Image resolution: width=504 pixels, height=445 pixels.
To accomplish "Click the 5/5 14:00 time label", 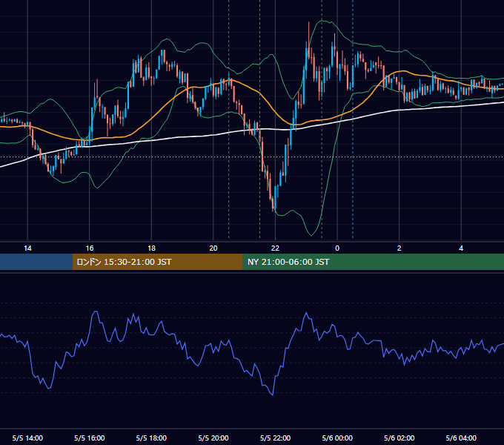I will 27,438.
